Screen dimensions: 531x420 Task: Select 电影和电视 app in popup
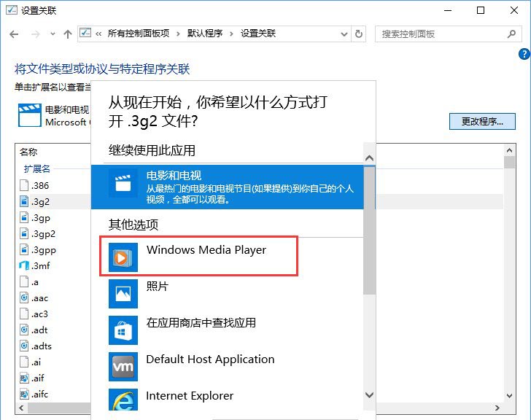[x=228, y=187]
